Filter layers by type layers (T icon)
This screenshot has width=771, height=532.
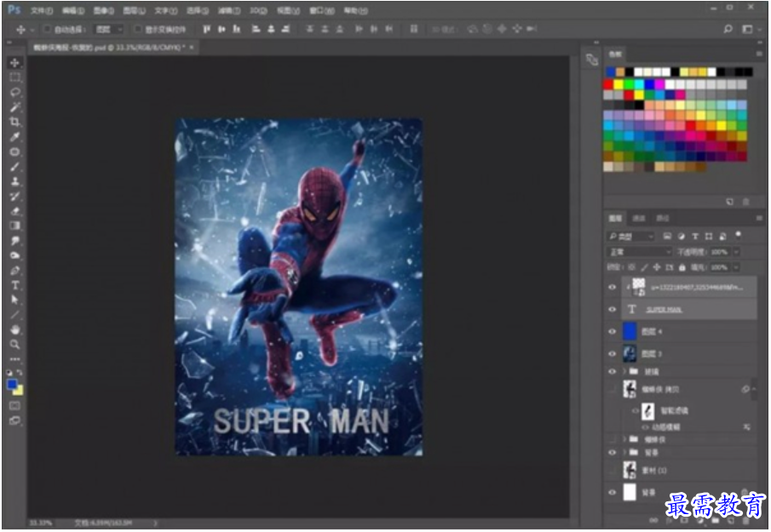[695, 237]
